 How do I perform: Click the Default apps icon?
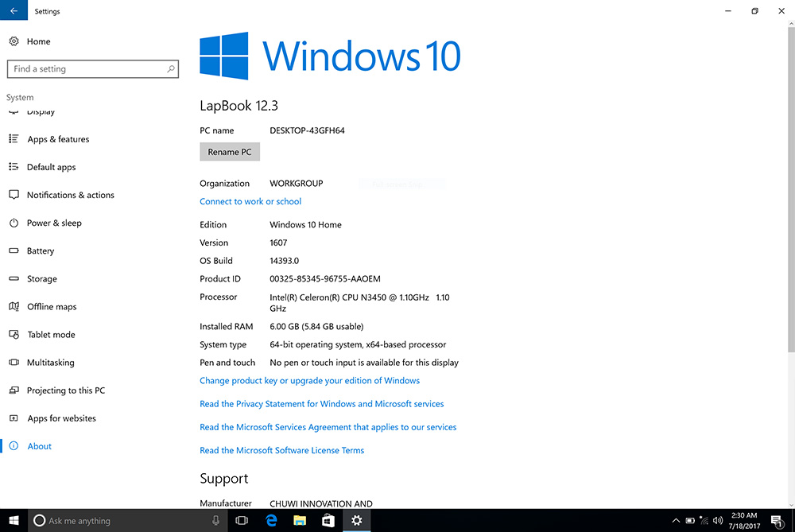(14, 166)
